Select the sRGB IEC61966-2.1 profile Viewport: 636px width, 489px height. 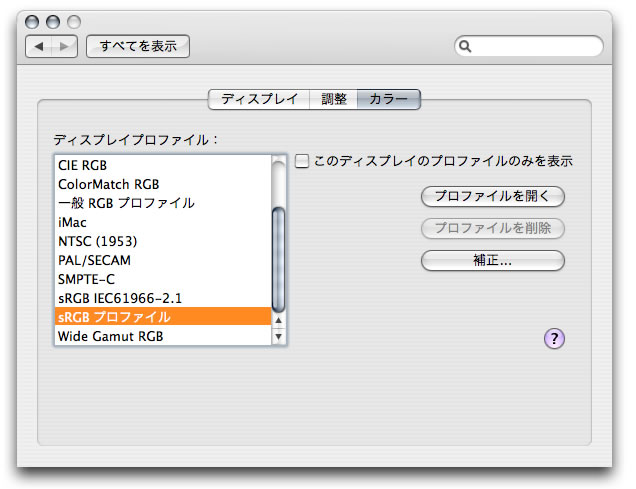point(120,298)
